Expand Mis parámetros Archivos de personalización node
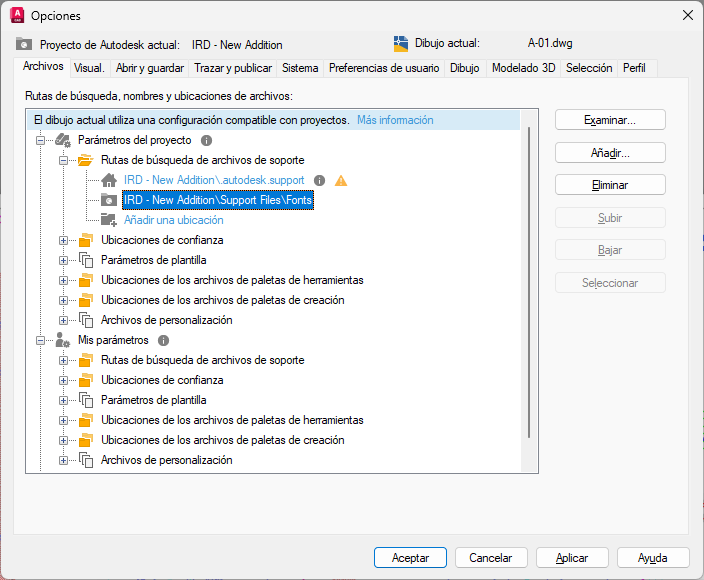 [x=63, y=460]
